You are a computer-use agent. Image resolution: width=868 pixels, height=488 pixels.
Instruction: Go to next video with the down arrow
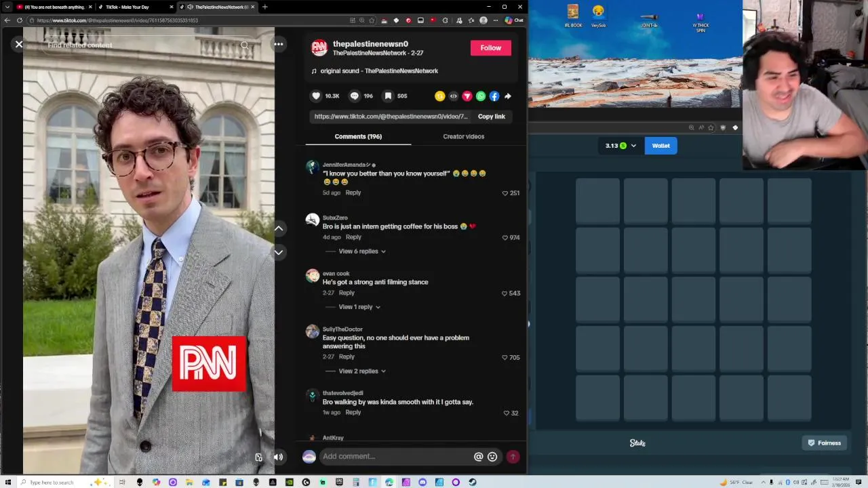pos(279,252)
